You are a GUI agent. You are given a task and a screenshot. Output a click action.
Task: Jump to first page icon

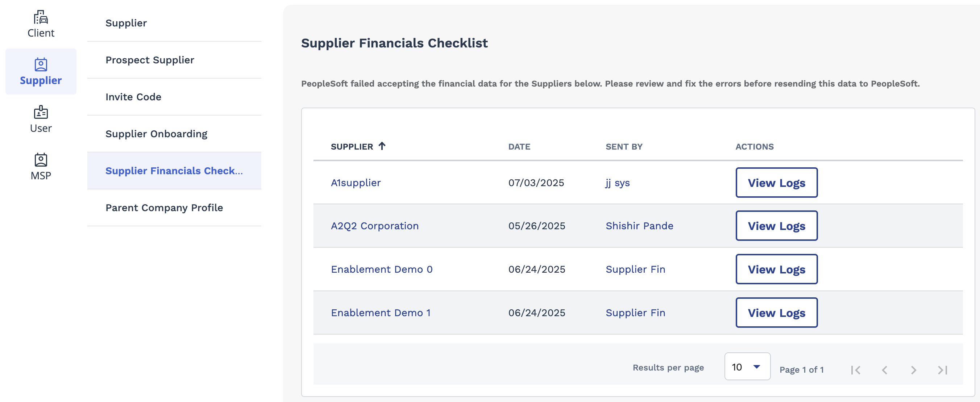pyautogui.click(x=856, y=370)
